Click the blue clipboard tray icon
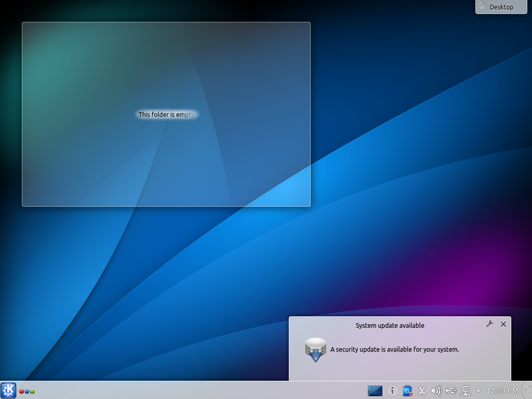This screenshot has width=532, height=399. click(407, 391)
